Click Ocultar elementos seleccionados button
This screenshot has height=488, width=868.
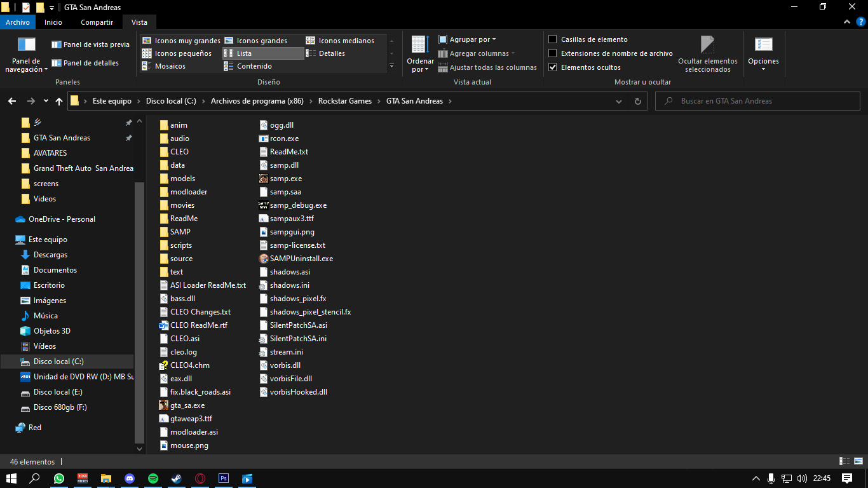tap(708, 54)
